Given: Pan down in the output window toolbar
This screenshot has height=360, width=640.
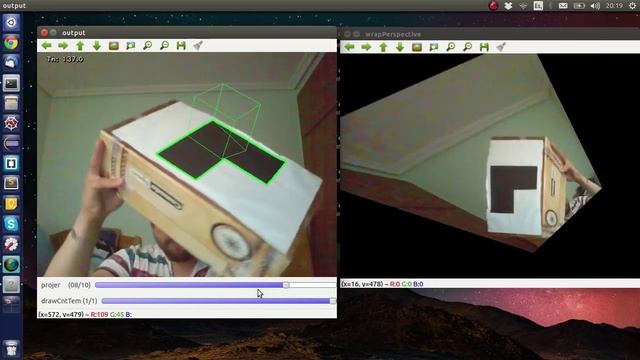Looking at the screenshot, I should pos(97,46).
